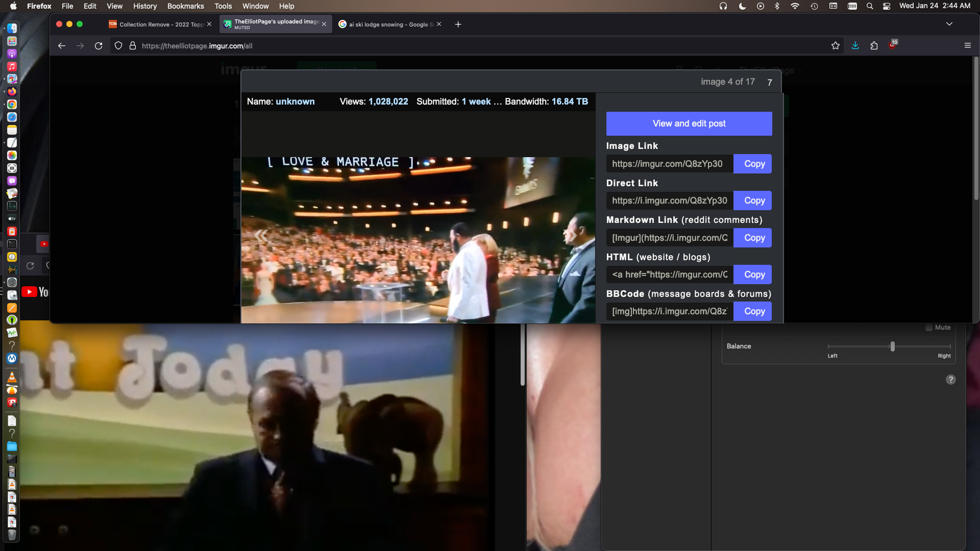Open macOS Control Center toggles
Image resolution: width=980 pixels, height=551 pixels.
[x=887, y=6]
